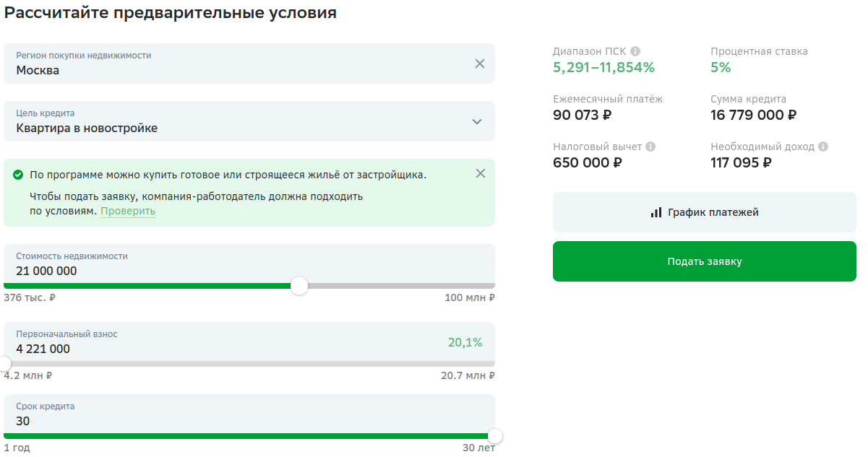Click the green checkmark icon in notice

click(x=17, y=175)
